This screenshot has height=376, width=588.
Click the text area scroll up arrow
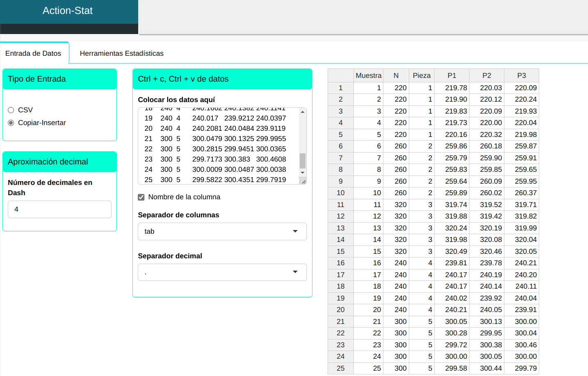pos(303,112)
